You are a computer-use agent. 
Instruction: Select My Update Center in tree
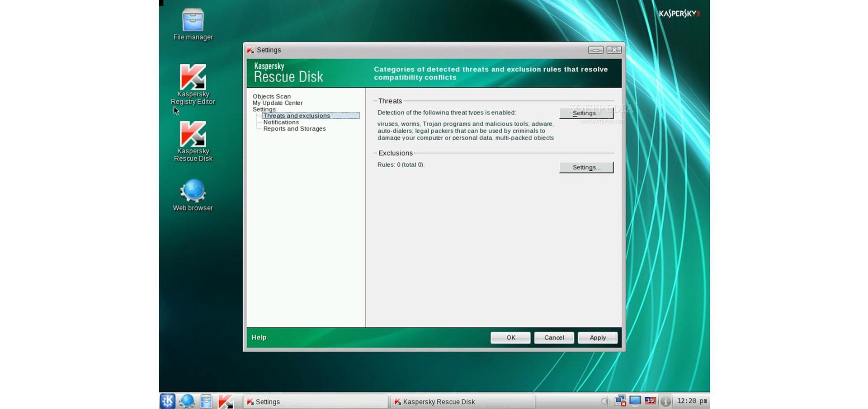(278, 103)
